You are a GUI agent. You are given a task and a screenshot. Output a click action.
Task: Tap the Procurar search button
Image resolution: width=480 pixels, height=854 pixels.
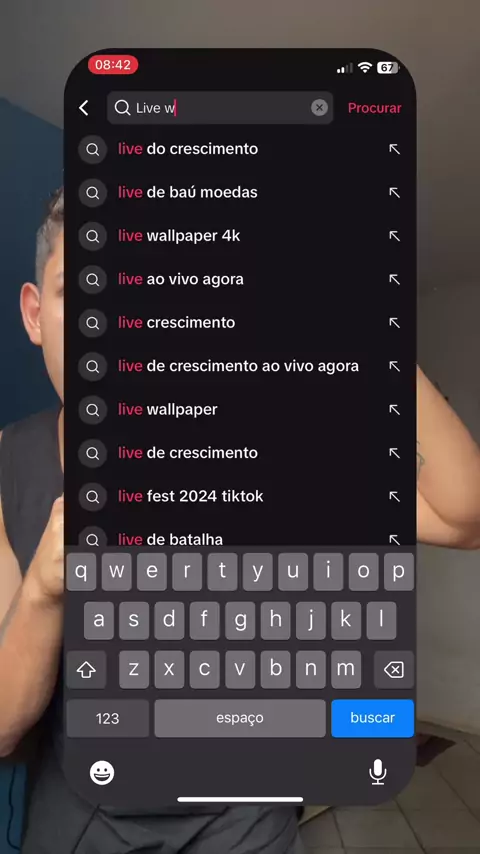click(x=374, y=108)
